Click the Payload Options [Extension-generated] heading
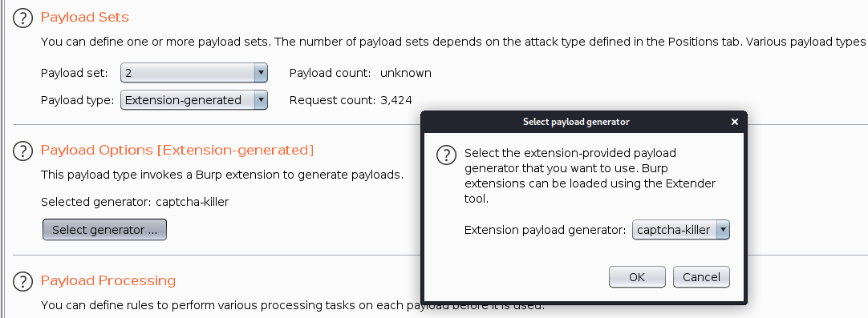Viewport: 868px width, 318px height. 177,150
